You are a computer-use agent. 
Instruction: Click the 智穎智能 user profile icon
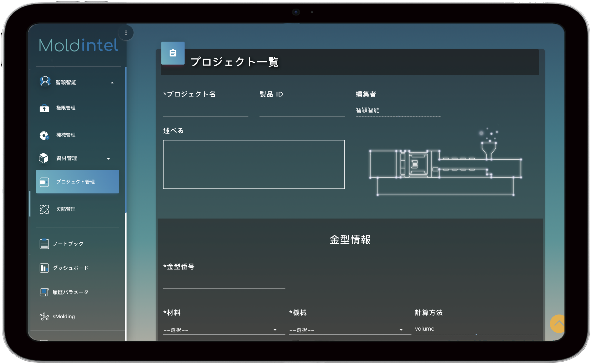[x=45, y=81]
